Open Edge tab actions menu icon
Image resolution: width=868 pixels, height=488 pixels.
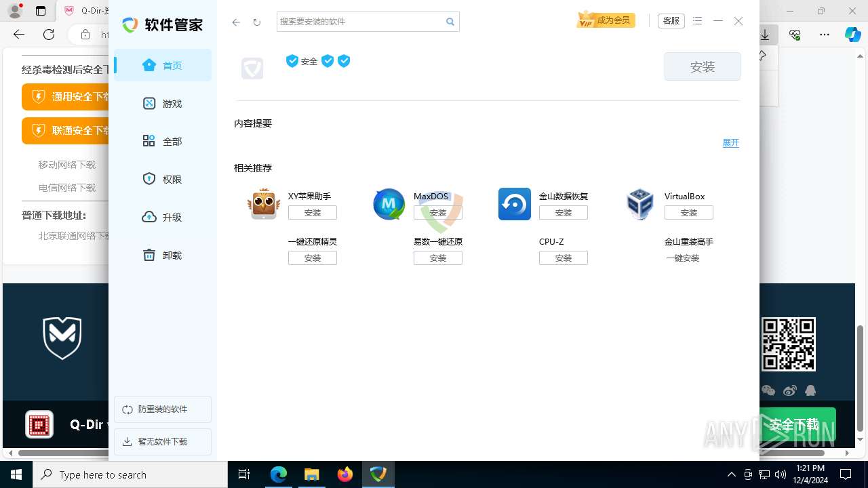coord(41,11)
